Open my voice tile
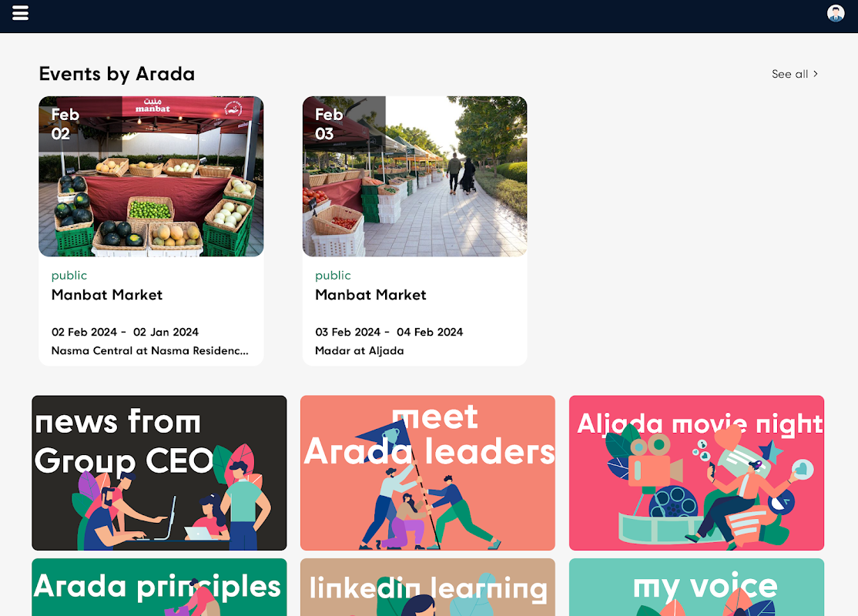Viewport: 858px width, 616px height. click(696, 587)
